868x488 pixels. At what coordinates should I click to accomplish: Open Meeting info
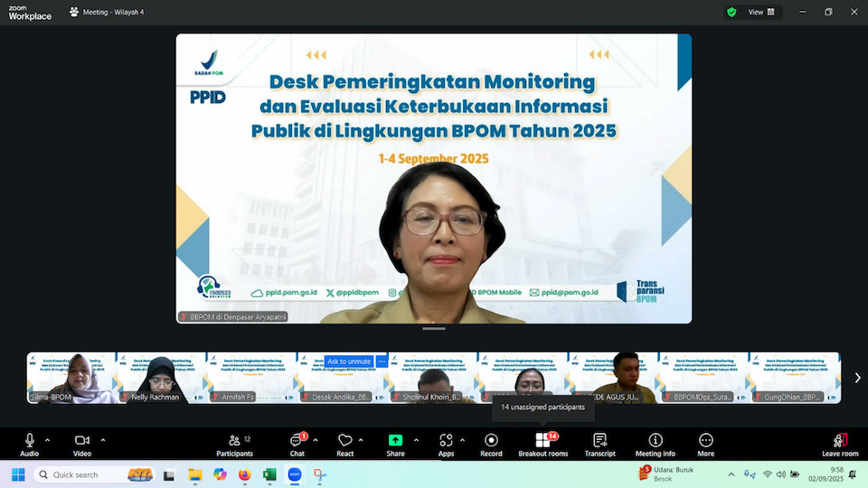coord(656,445)
